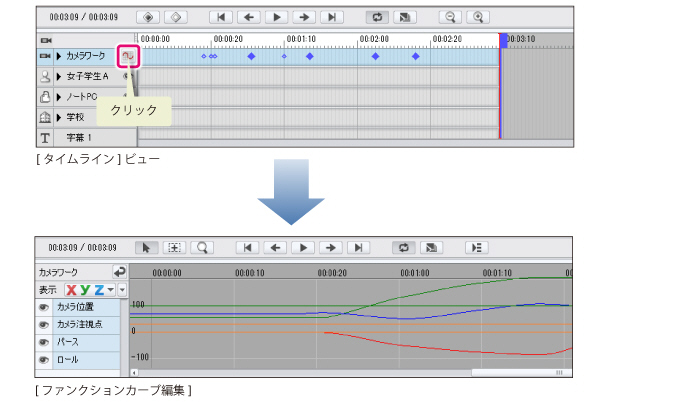Toggle visibility of ロール curve
The width and height of the screenshot is (700, 406).
pyautogui.click(x=43, y=360)
